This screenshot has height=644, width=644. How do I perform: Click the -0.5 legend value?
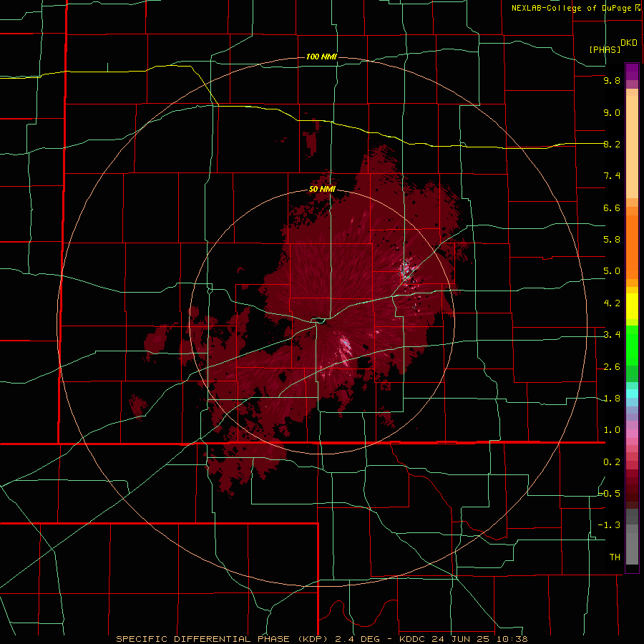coord(610,494)
